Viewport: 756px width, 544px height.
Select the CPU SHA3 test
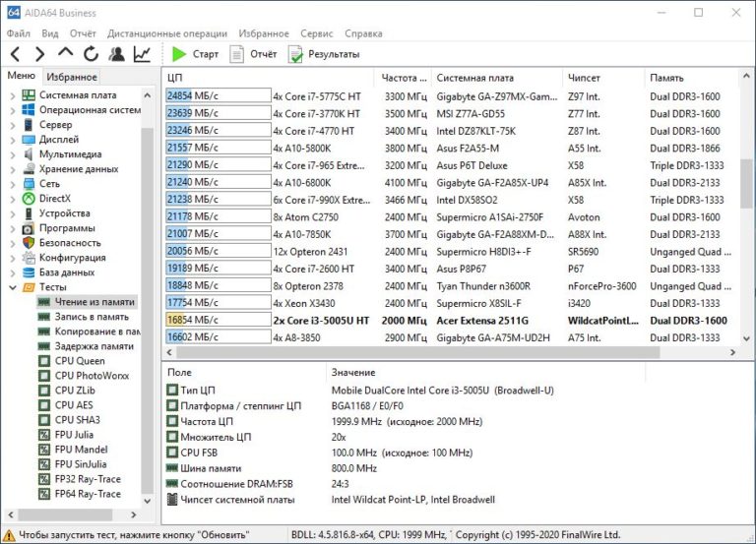pos(70,420)
